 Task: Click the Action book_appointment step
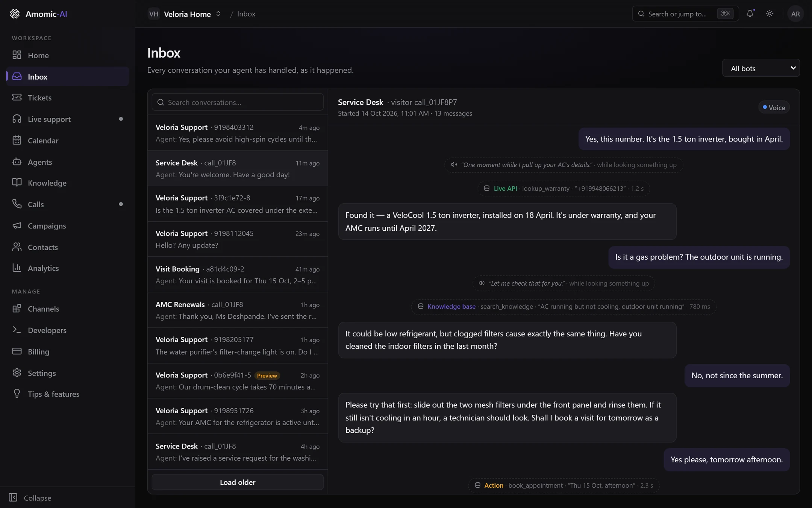point(564,485)
